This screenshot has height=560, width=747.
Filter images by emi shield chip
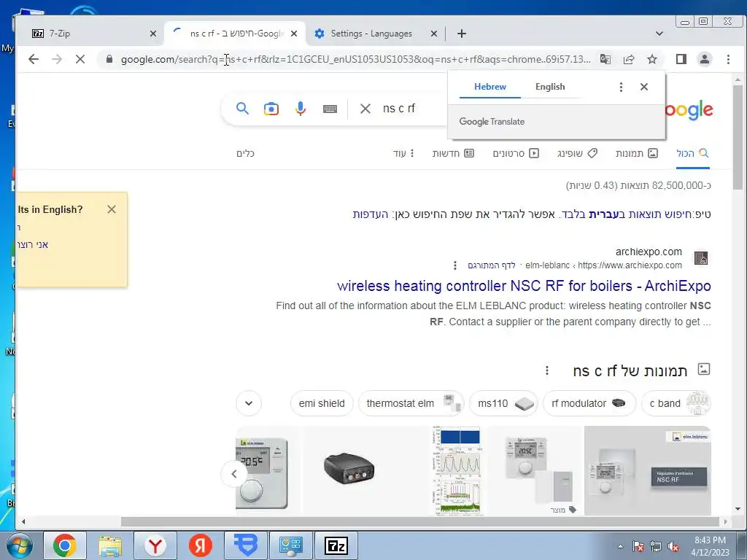coord(322,403)
